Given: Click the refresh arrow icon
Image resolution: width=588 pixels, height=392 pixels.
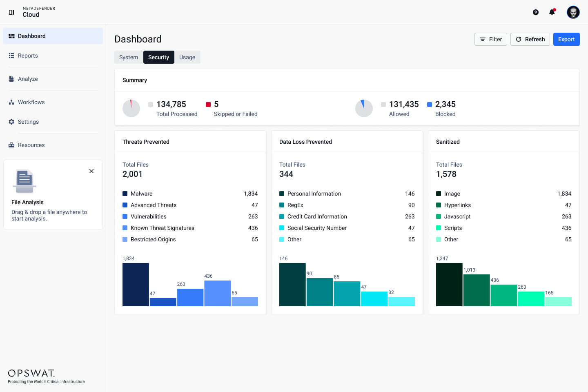Looking at the screenshot, I should click(519, 39).
